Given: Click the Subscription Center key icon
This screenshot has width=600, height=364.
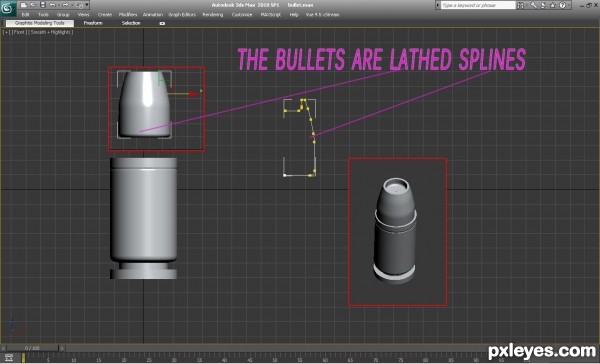Looking at the screenshot, I should 533,5.
